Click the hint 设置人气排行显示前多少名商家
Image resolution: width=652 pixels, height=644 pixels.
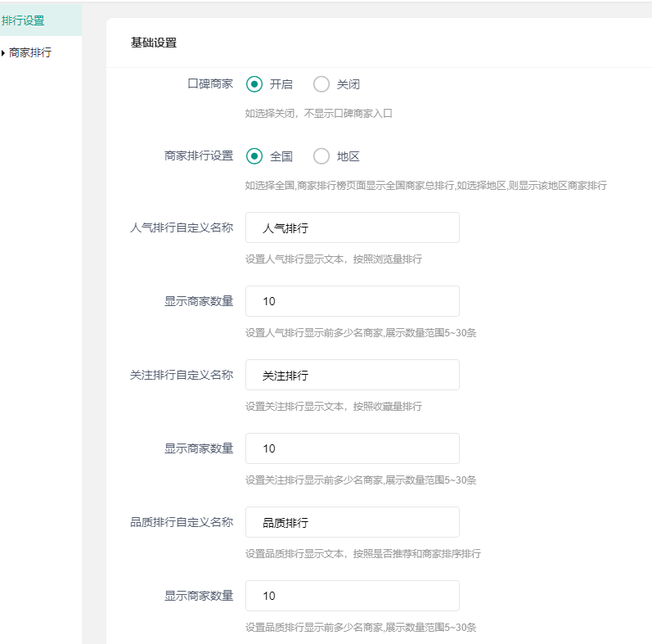click(x=361, y=333)
